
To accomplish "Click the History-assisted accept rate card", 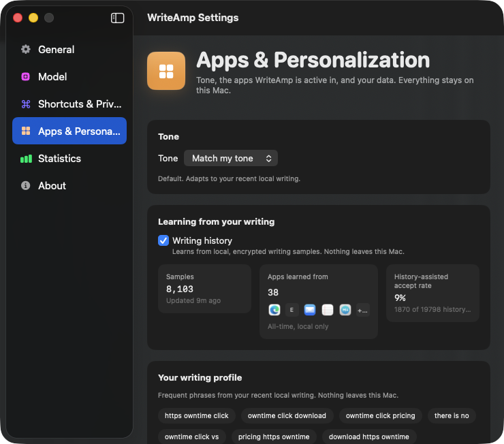I will tap(432, 294).
